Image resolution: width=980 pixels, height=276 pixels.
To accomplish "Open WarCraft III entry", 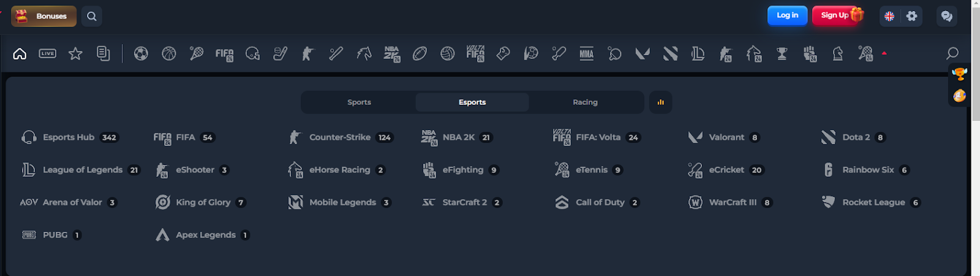I will pyautogui.click(x=730, y=202).
